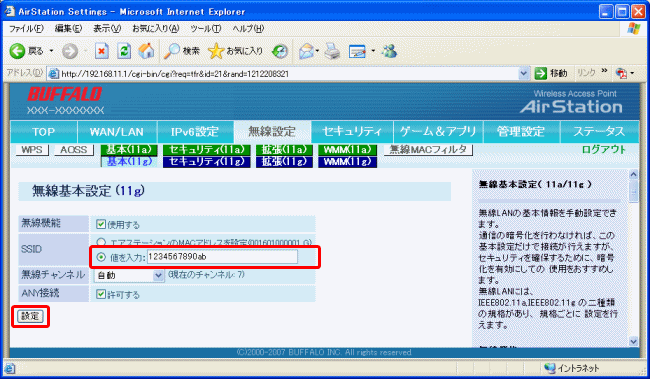Click the WPS sub-tab button
Viewport: 650px width, 379px height.
(32, 150)
